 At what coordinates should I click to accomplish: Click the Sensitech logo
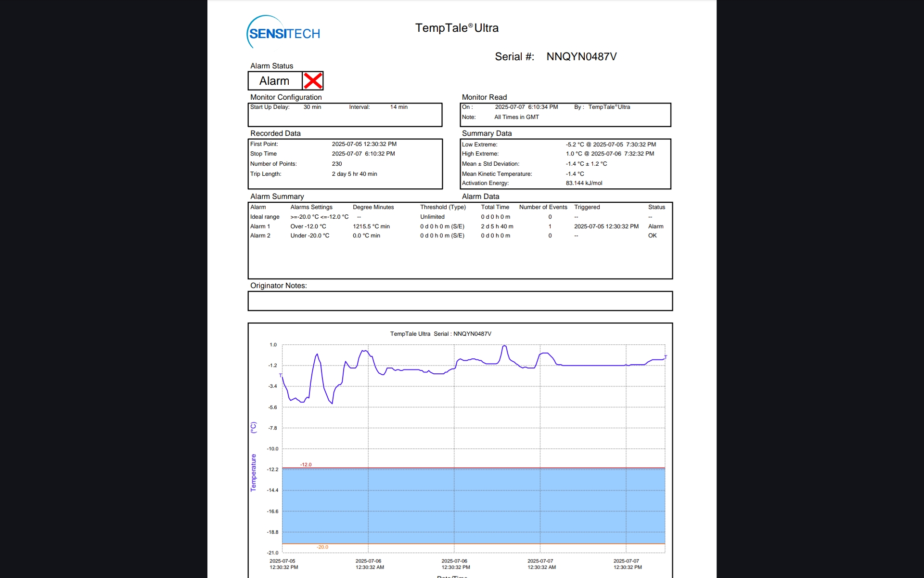click(x=283, y=33)
